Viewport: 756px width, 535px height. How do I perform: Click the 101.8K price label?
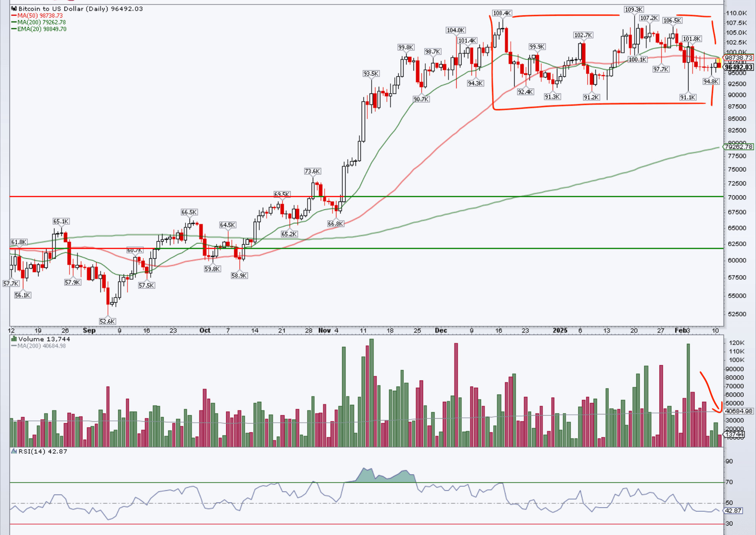[x=692, y=39]
